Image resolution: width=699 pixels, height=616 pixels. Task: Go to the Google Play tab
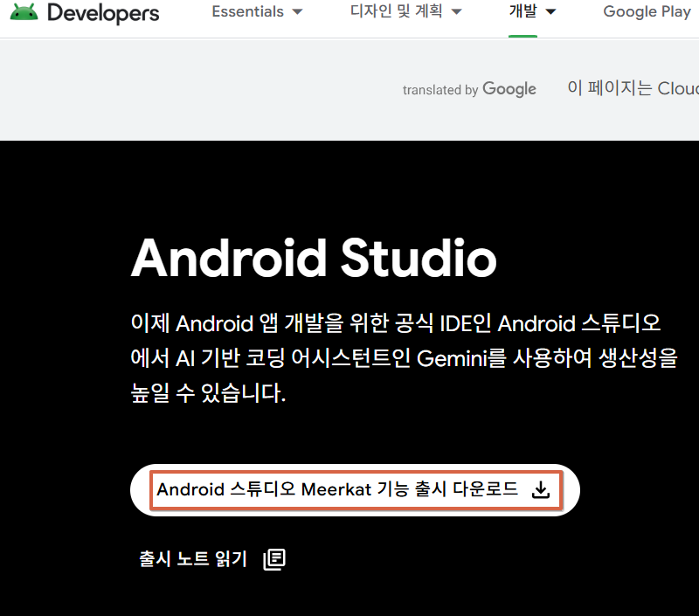pyautogui.click(x=647, y=11)
